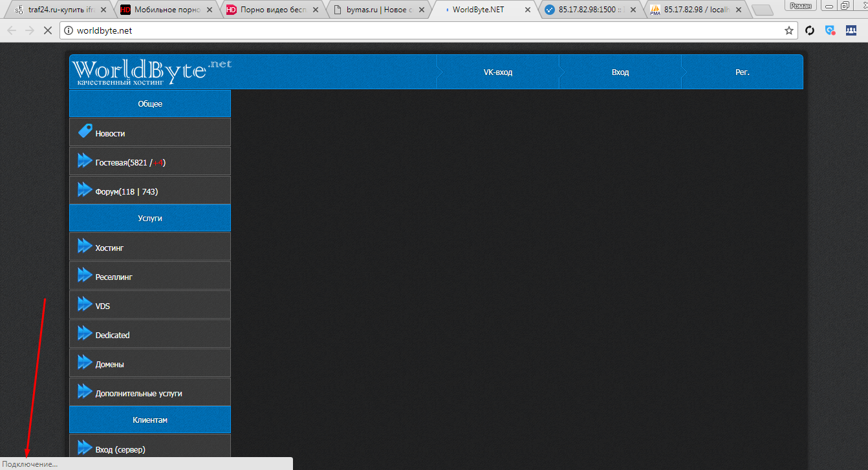
Task: Close the bymas.ru tab
Action: click(x=421, y=10)
